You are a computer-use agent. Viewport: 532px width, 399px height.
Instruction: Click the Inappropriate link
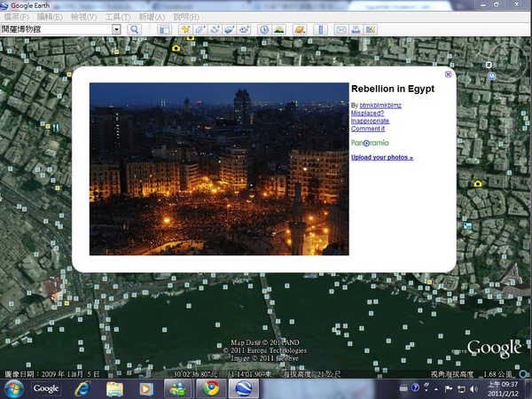pyautogui.click(x=370, y=121)
